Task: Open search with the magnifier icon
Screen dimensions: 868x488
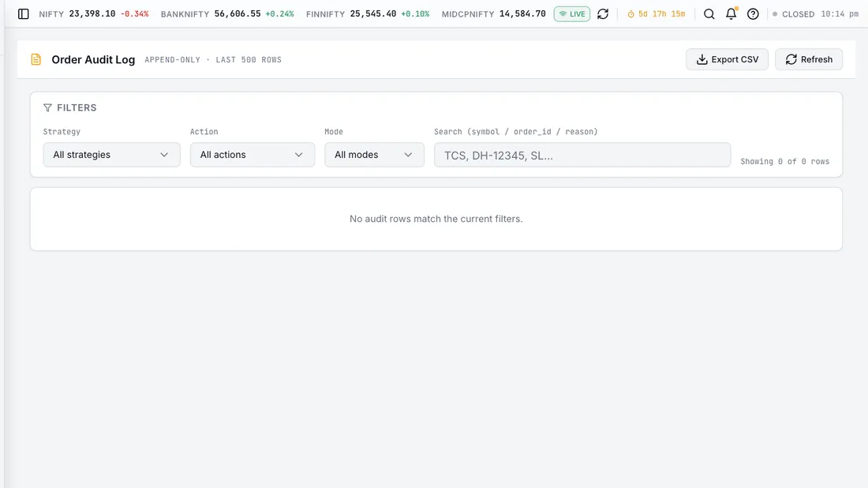Action: (709, 14)
